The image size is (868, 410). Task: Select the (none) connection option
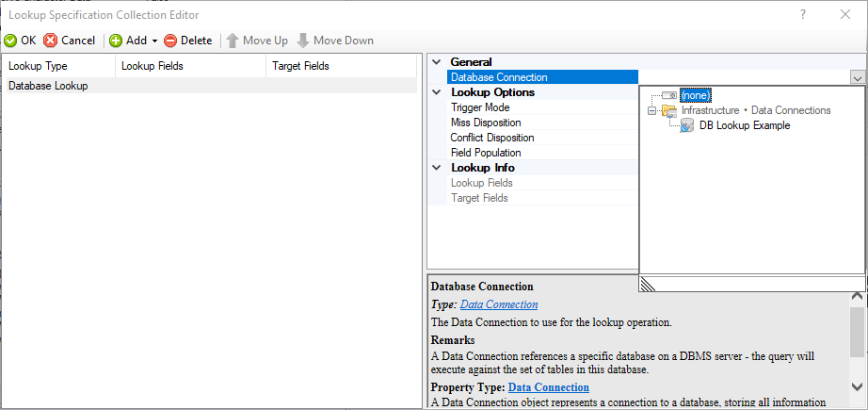(x=696, y=95)
